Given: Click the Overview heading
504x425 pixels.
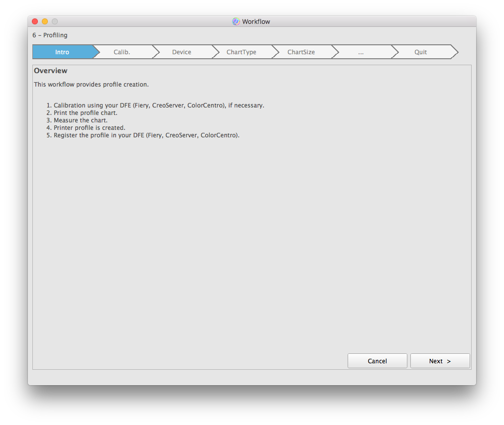Looking at the screenshot, I should coord(51,71).
